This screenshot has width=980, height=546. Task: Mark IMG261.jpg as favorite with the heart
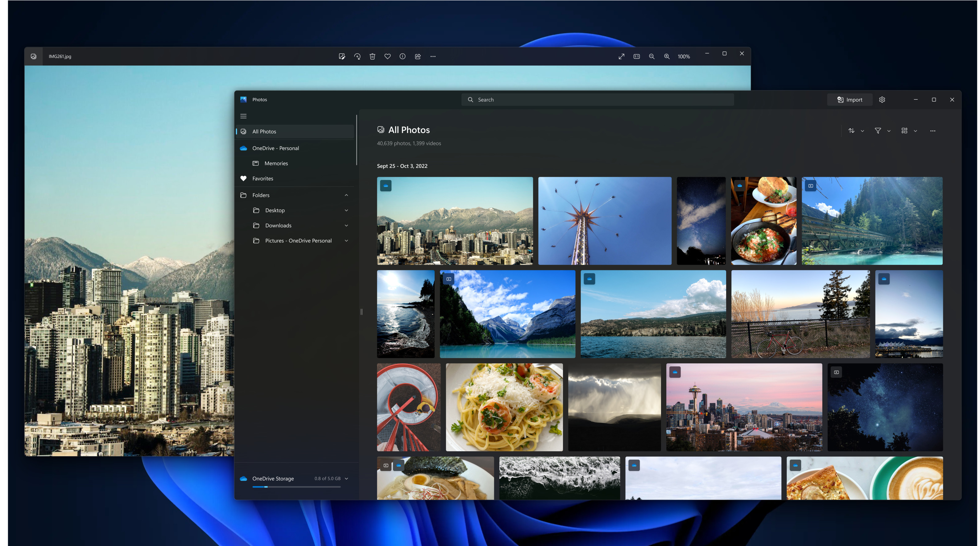pyautogui.click(x=387, y=56)
